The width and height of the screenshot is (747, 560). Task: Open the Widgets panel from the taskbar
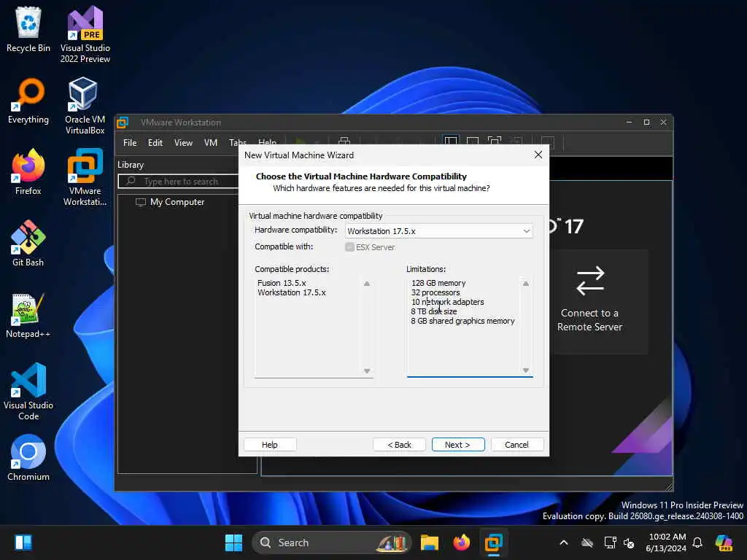tap(23, 542)
